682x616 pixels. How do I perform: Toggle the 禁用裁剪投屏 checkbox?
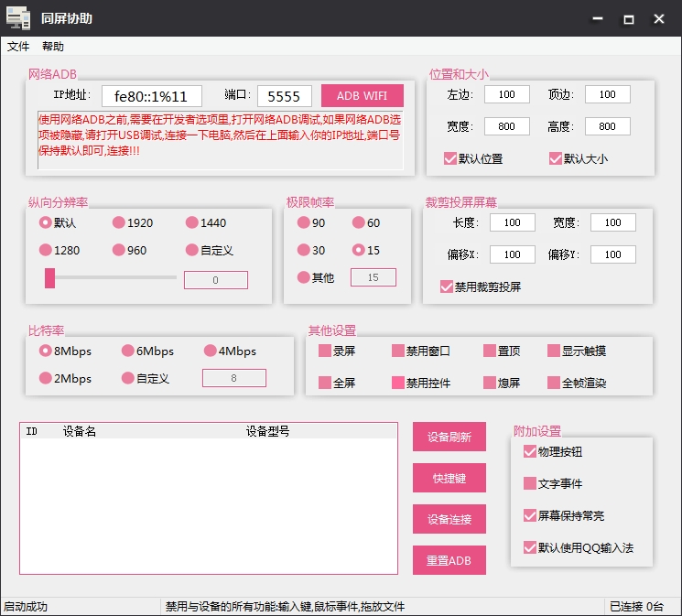tap(447, 286)
